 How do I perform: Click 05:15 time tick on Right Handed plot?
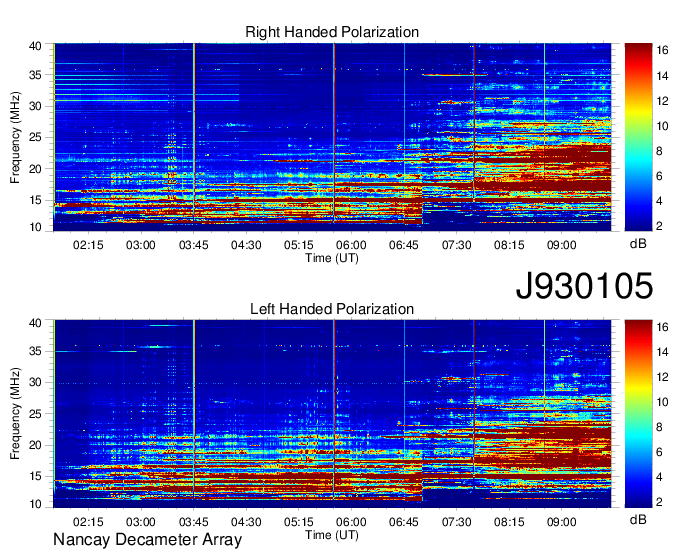point(298,245)
